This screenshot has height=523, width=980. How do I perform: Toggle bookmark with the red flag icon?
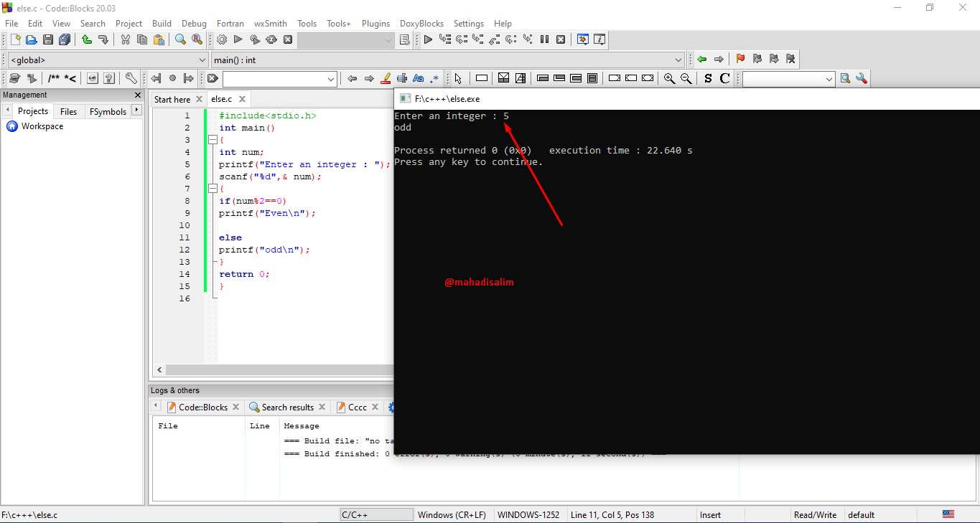click(x=740, y=60)
